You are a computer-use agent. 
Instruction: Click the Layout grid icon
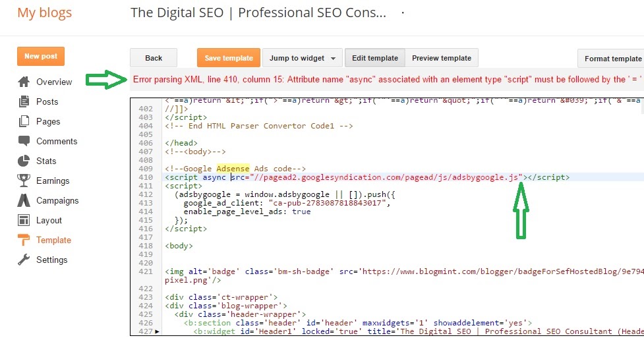coord(24,220)
